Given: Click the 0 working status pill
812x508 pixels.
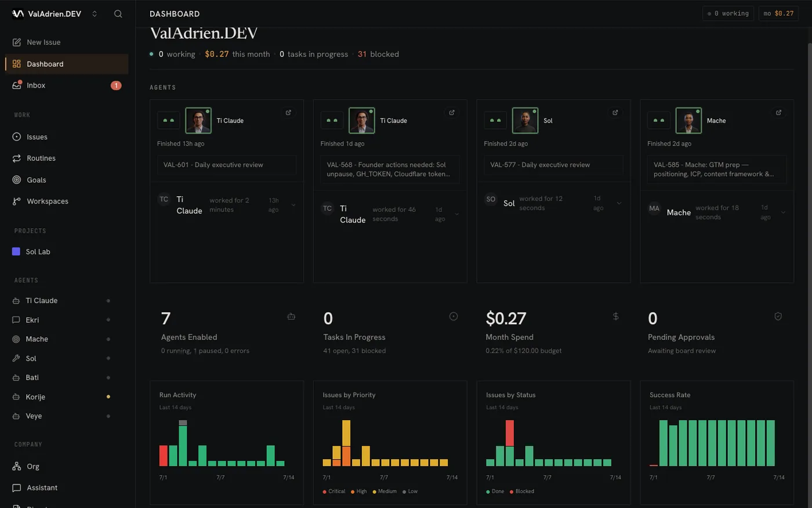Looking at the screenshot, I should [x=728, y=13].
